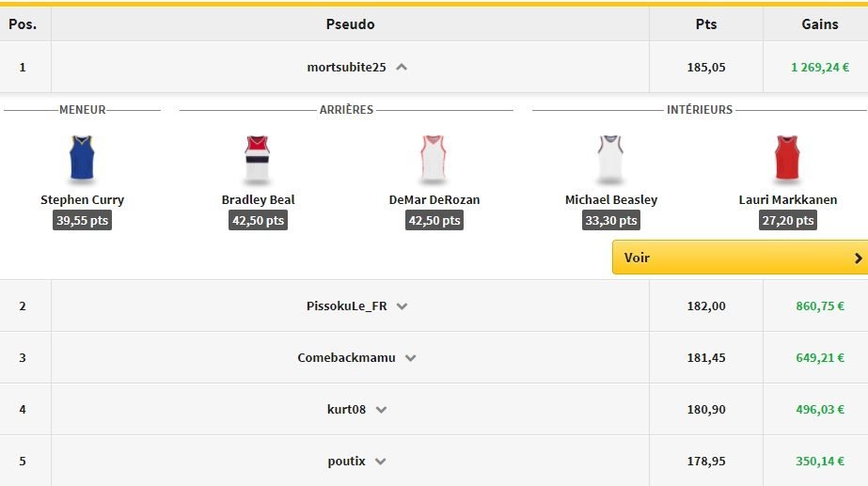
Task: Expand Comebackmamu's lineup chevron
Action: (410, 358)
